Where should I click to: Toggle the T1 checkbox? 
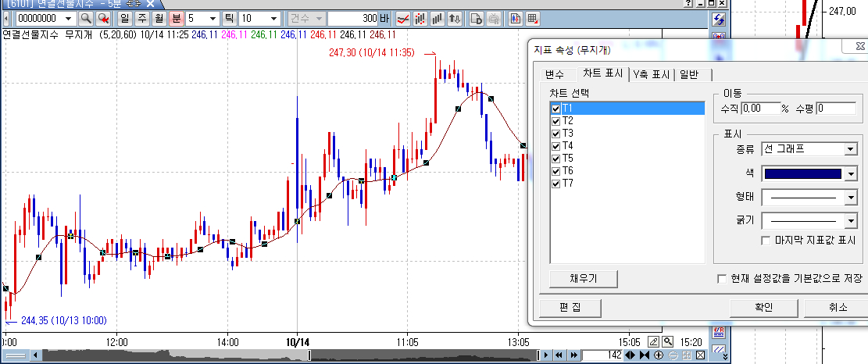pyautogui.click(x=555, y=109)
